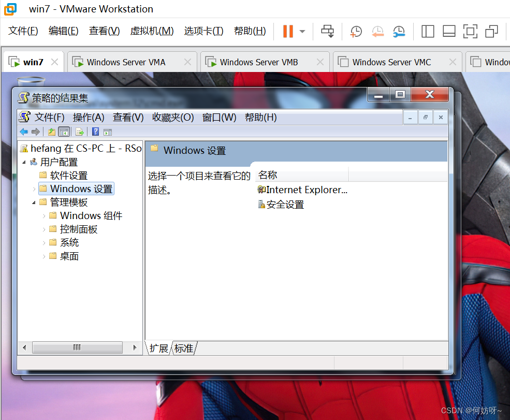Screen dimensions: 510x420
Task: Open VMware 文件(F) menu
Action: point(23,31)
